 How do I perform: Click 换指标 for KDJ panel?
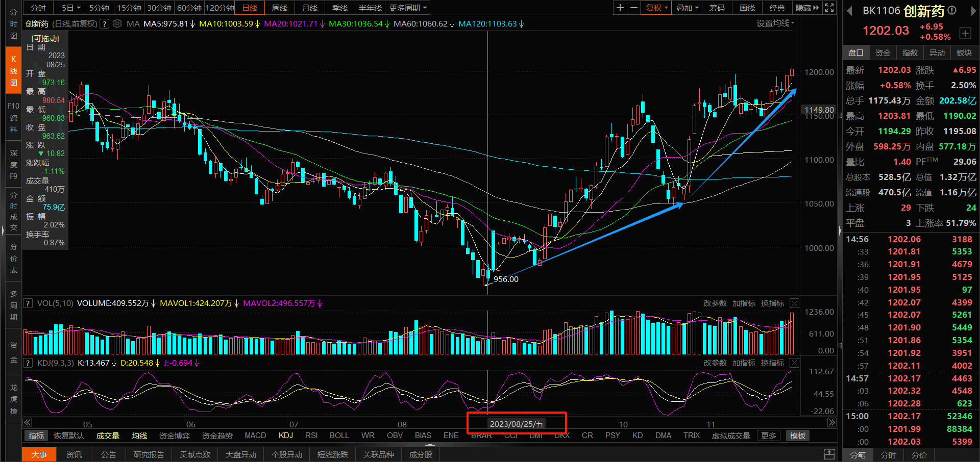pyautogui.click(x=772, y=363)
